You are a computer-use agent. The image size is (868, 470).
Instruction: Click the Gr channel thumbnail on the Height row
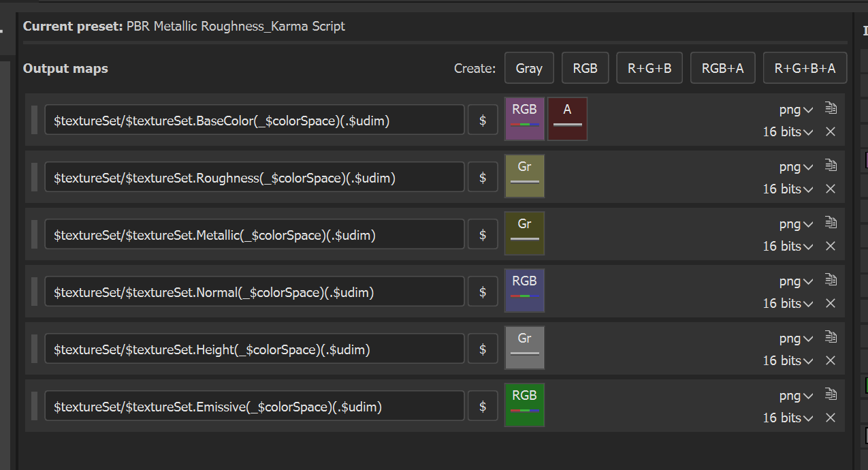pos(524,347)
